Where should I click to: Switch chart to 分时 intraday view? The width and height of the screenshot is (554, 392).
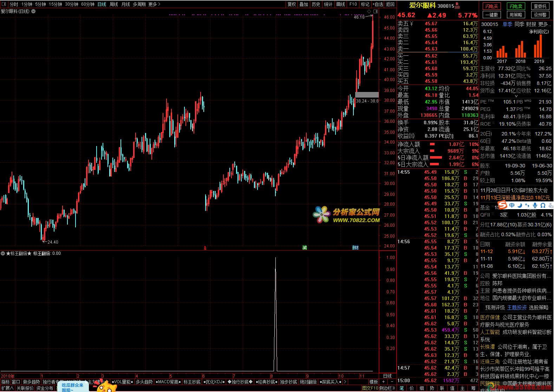[x=14, y=4]
